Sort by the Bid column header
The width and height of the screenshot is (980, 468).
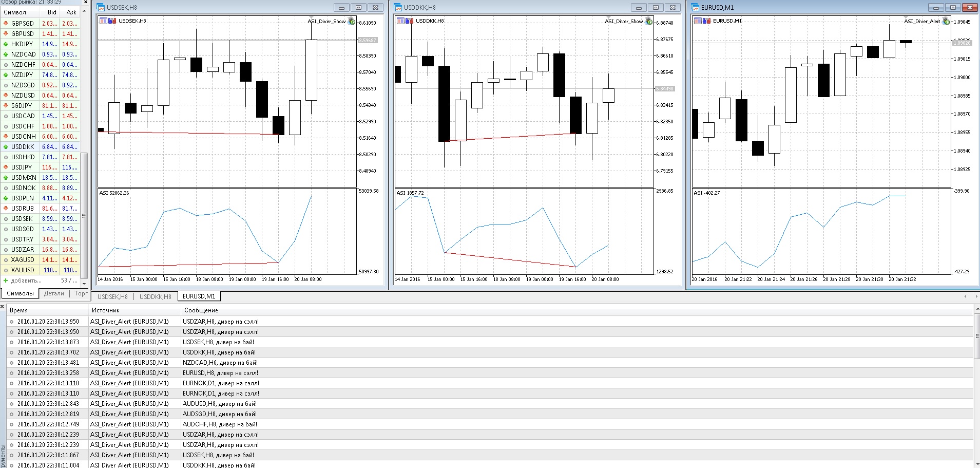point(50,12)
